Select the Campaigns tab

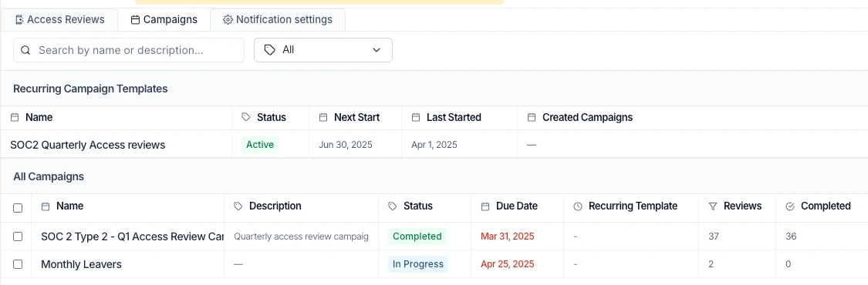click(164, 20)
